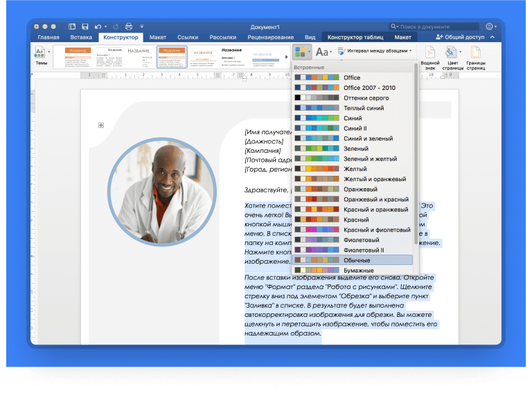The height and width of the screenshot is (393, 532).
Task: Open the Themes (Темы) gallery
Action: [x=41, y=55]
